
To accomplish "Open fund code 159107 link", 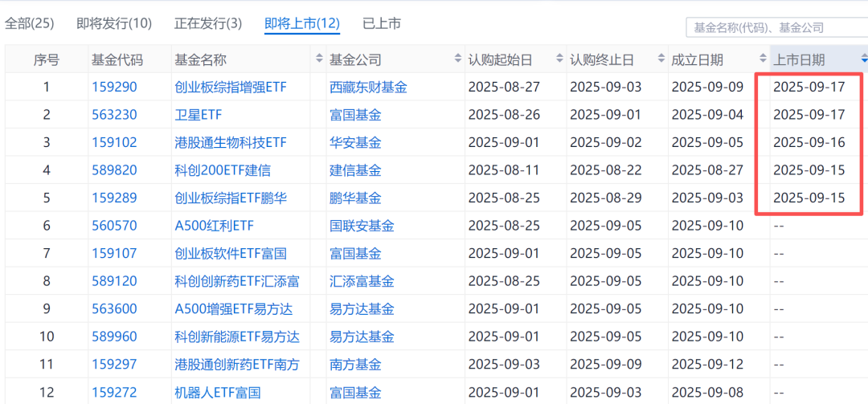I will 114,254.
